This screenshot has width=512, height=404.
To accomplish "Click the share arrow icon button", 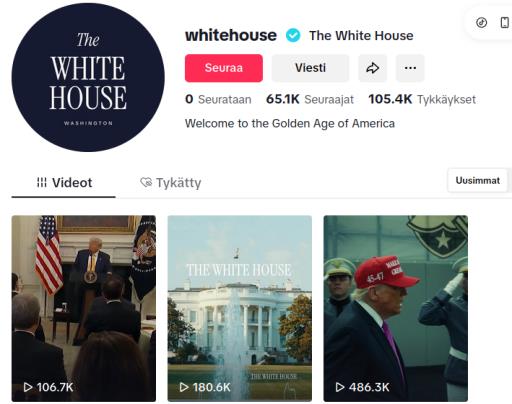I will pyautogui.click(x=372, y=68).
